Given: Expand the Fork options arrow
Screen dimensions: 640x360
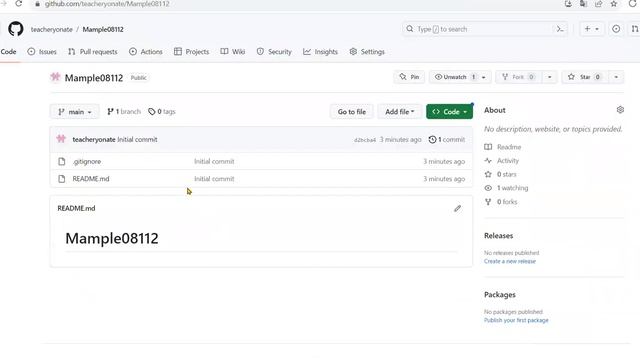Looking at the screenshot, I should pos(549,77).
